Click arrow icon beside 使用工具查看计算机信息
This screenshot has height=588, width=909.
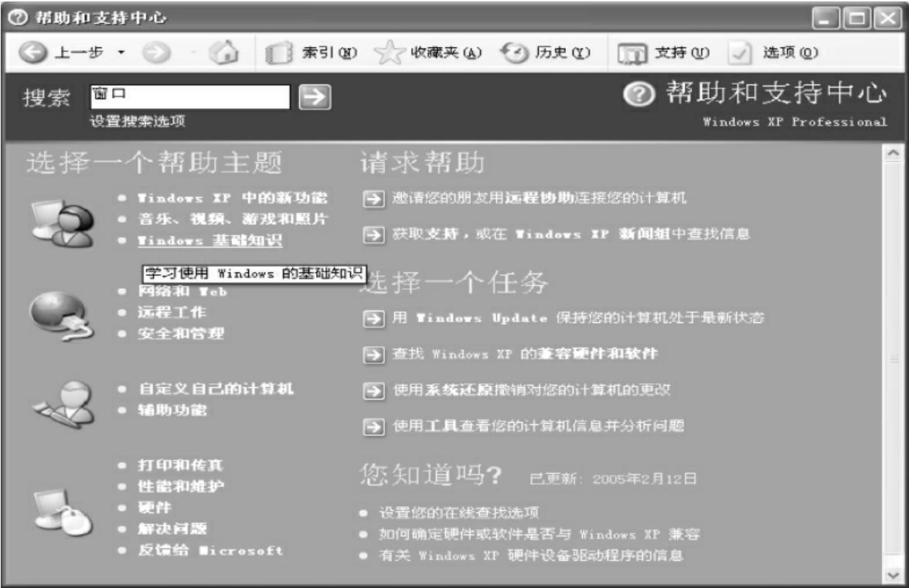[x=374, y=427]
